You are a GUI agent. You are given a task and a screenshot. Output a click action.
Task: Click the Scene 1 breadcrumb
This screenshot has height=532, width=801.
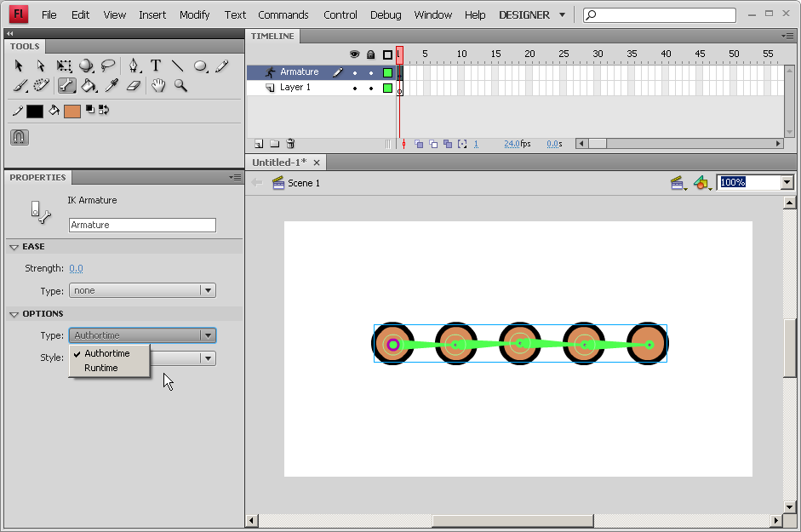pos(303,183)
